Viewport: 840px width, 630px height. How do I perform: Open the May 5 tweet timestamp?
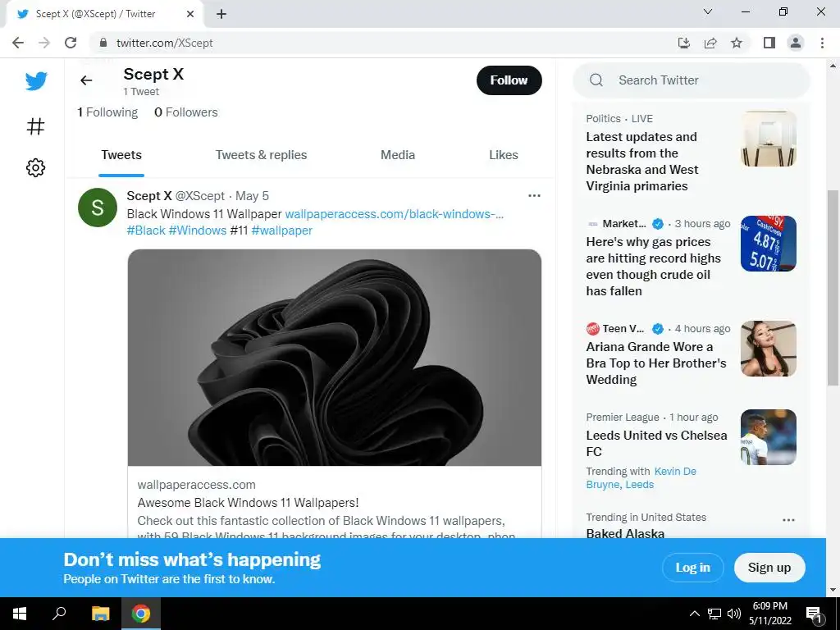pos(252,195)
